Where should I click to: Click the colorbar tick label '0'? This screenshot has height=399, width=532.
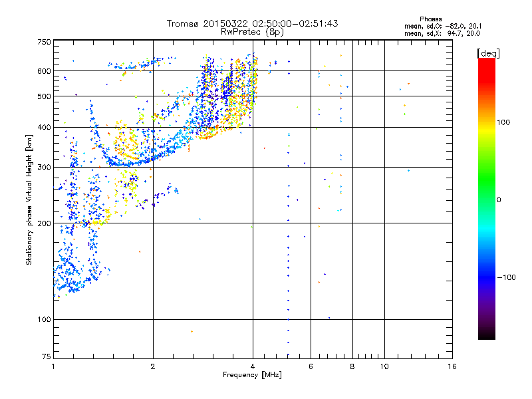499,200
